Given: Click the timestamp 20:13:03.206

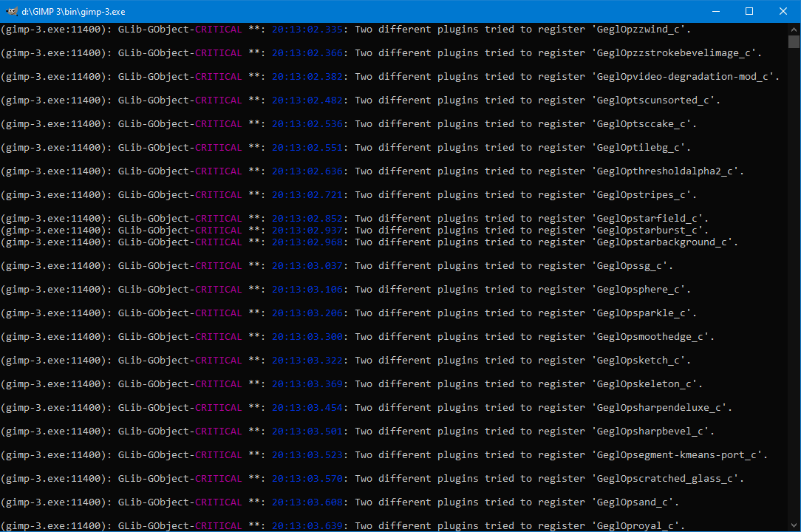Looking at the screenshot, I should (x=307, y=313).
